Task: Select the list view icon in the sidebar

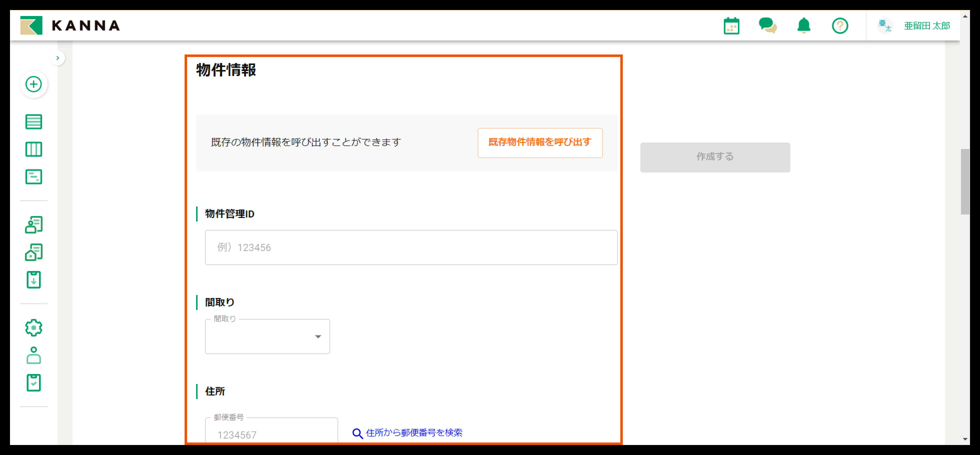Action: pos(34,122)
